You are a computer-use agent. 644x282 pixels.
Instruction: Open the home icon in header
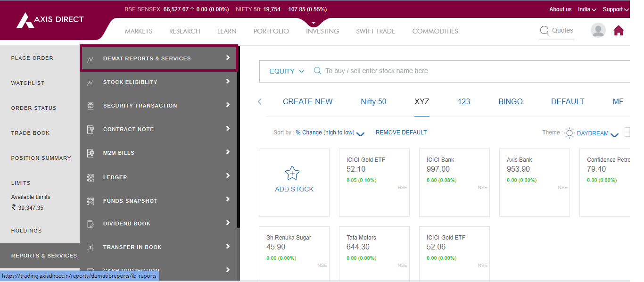619,31
